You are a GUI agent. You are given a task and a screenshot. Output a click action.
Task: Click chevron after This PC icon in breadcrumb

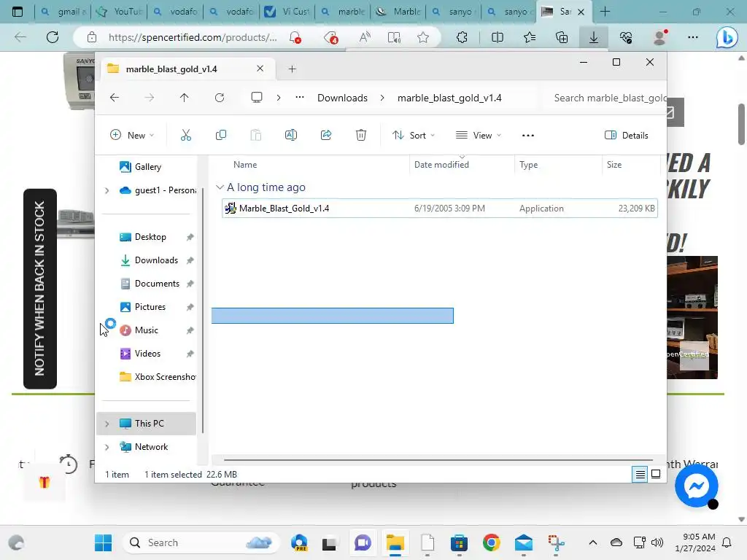pyautogui.click(x=278, y=98)
